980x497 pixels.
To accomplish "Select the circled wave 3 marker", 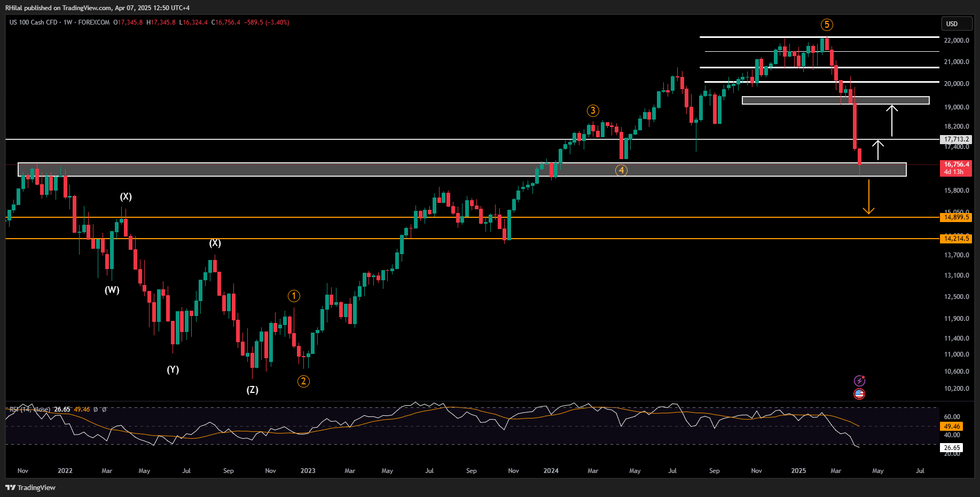I will [x=593, y=111].
